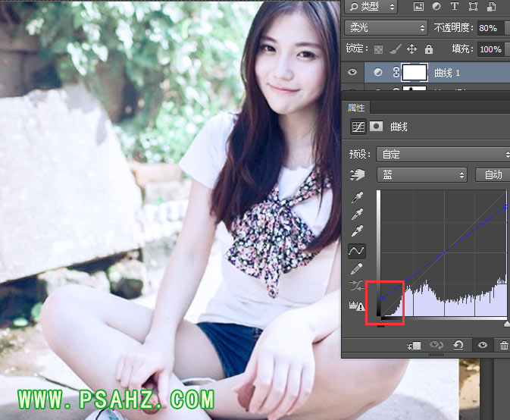Click the text layer filter icon
This screenshot has height=420, width=510.
coord(456,7)
